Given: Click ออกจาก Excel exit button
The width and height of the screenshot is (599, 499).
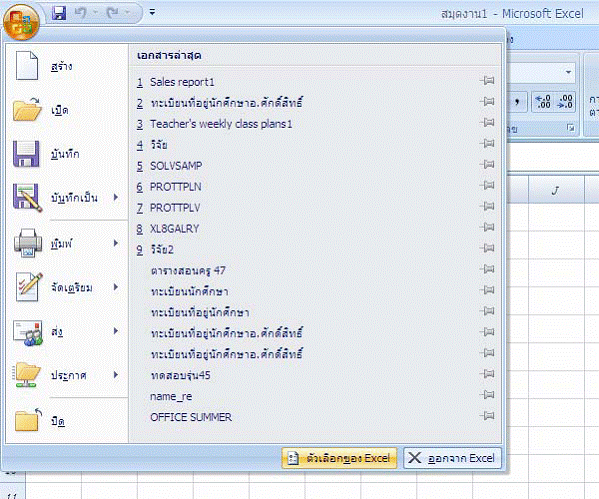Looking at the screenshot, I should point(452,458).
